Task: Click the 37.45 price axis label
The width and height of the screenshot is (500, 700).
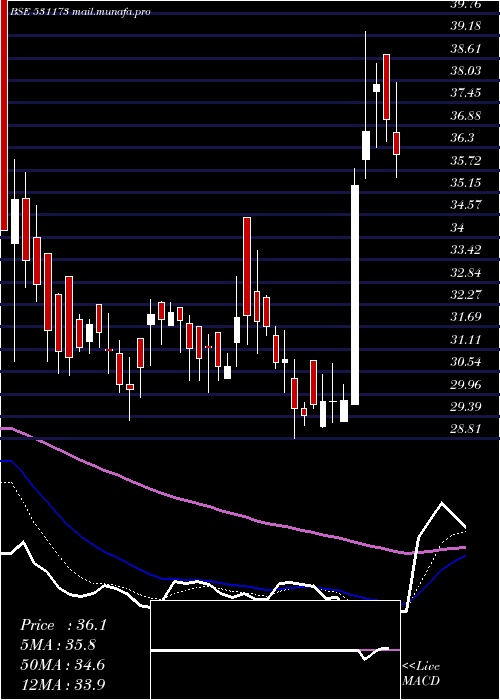Action: (x=466, y=93)
